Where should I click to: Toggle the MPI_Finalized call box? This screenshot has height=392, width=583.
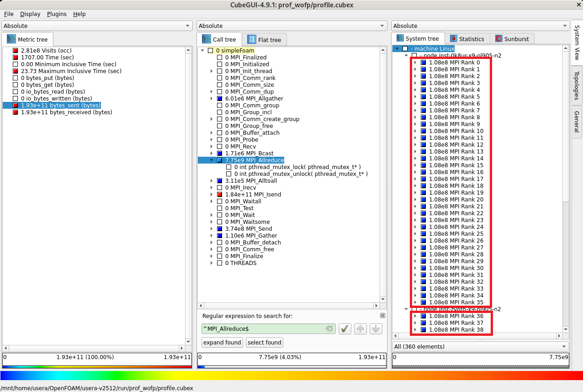[220, 58]
